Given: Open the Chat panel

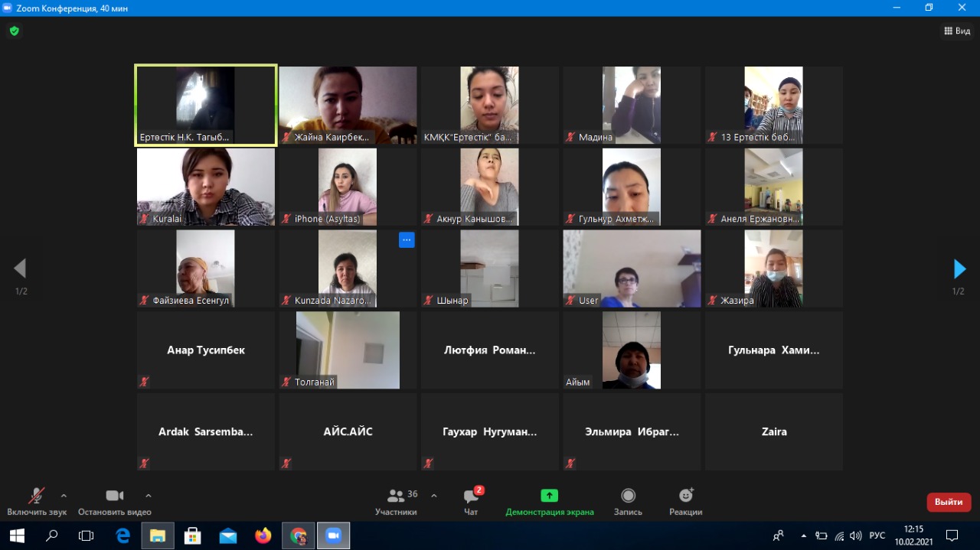Looking at the screenshot, I should pyautogui.click(x=471, y=496).
